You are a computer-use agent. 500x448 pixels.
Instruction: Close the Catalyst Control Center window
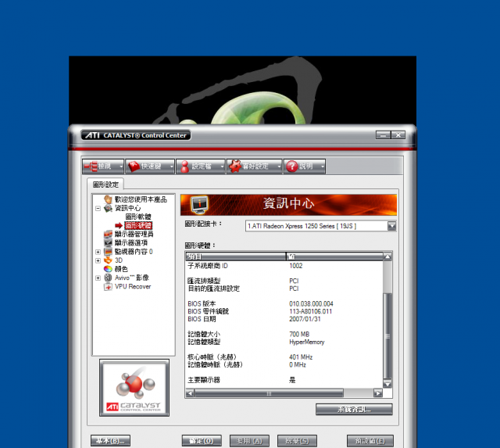[x=398, y=135]
